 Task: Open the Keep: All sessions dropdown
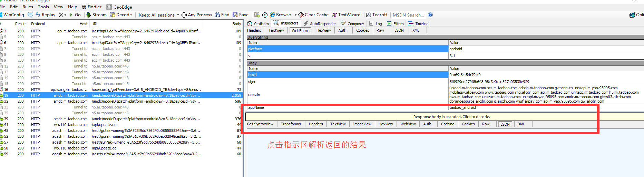pos(159,15)
